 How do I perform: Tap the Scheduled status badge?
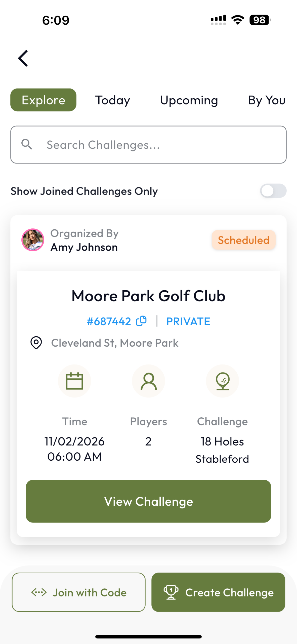coord(243,240)
